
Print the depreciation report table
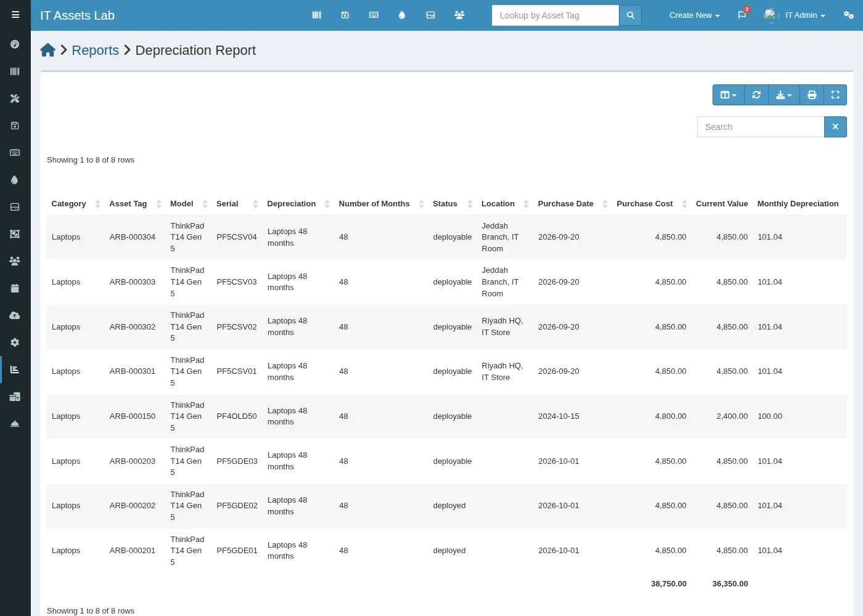tap(812, 95)
